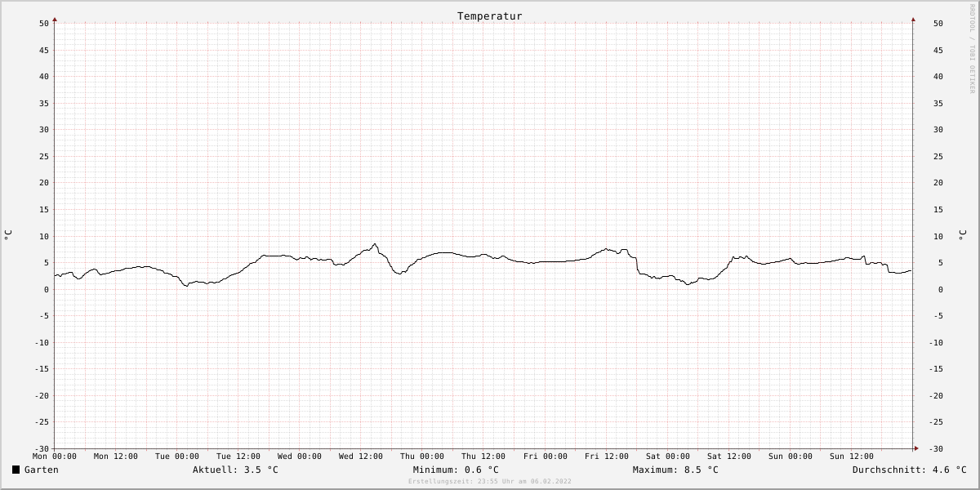Click the Thu 00:00 x-axis label
This screenshot has height=490, width=980.
coord(422,456)
